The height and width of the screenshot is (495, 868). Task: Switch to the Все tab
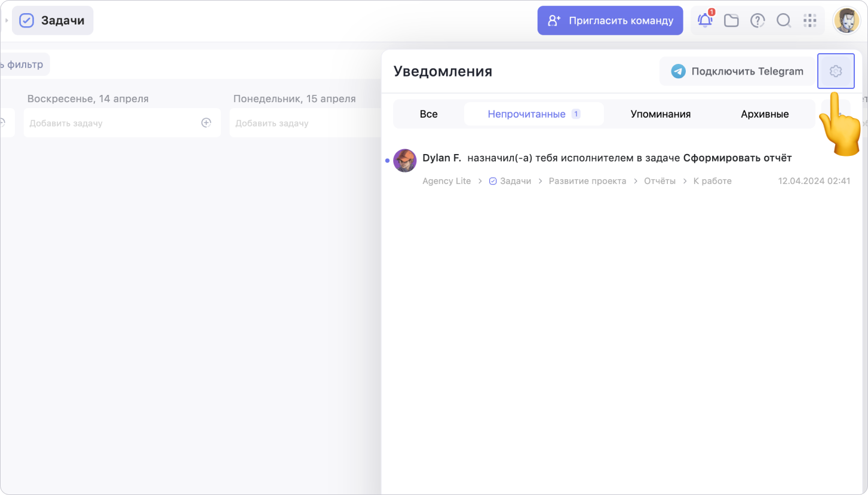point(428,114)
